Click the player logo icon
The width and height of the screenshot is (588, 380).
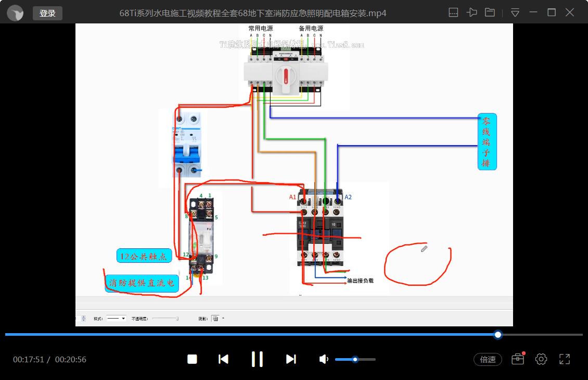[16, 13]
